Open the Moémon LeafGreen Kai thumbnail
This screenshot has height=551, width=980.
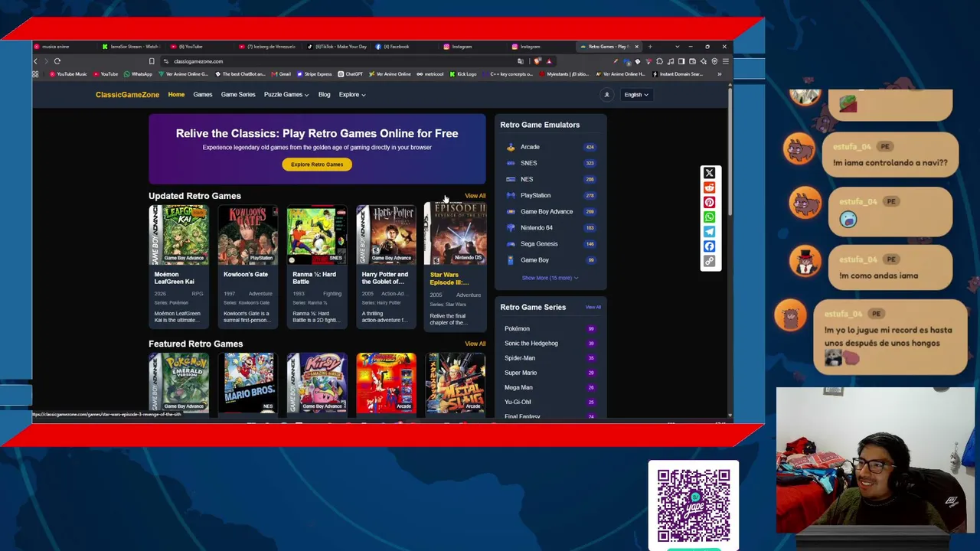[178, 234]
